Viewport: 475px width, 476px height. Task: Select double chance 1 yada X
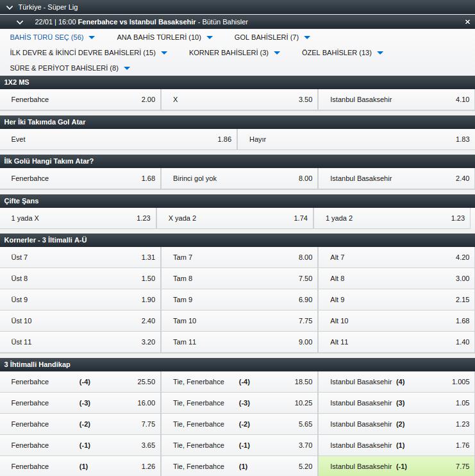78,218
